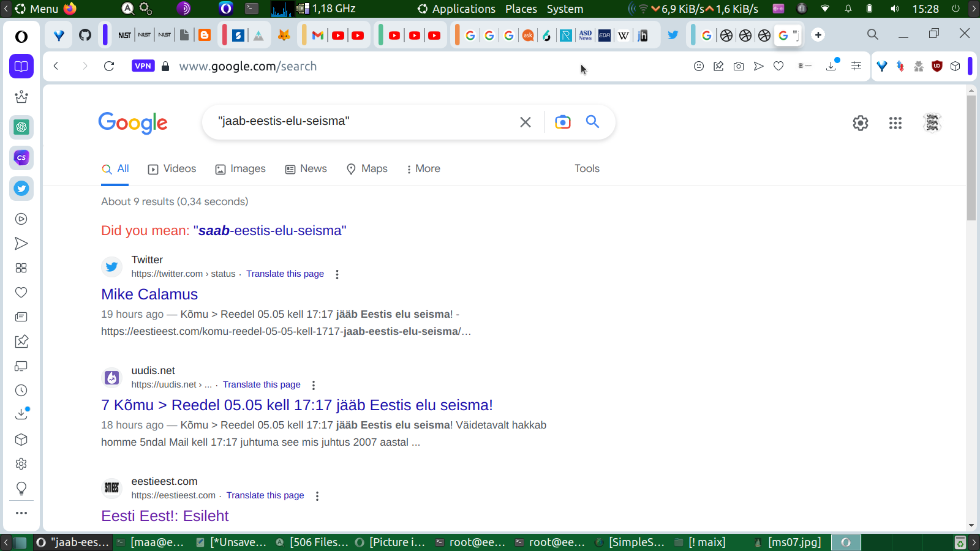Open the Twitter panel in the sidebar
The height and width of the screenshot is (551, 980).
tap(21, 189)
